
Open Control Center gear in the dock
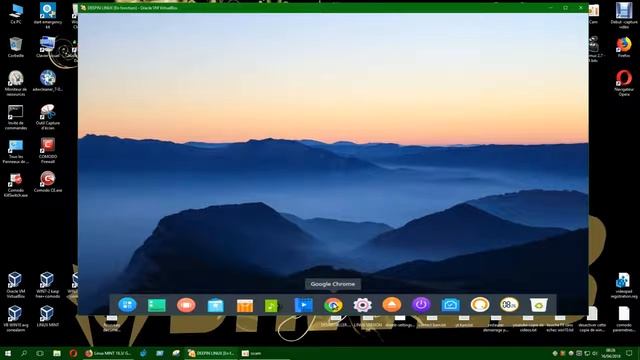pyautogui.click(x=362, y=305)
